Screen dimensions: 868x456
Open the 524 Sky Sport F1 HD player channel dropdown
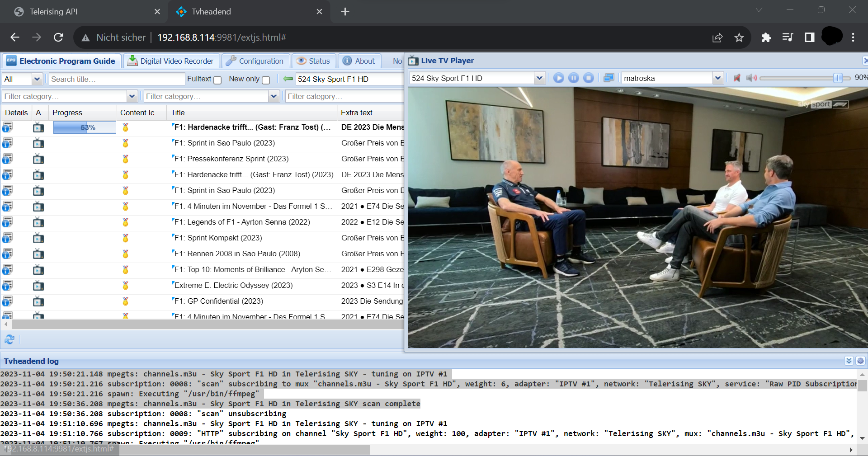tap(539, 78)
